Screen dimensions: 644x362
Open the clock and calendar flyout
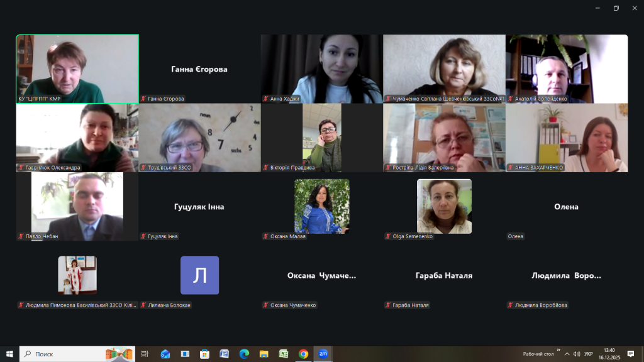tap(609, 354)
